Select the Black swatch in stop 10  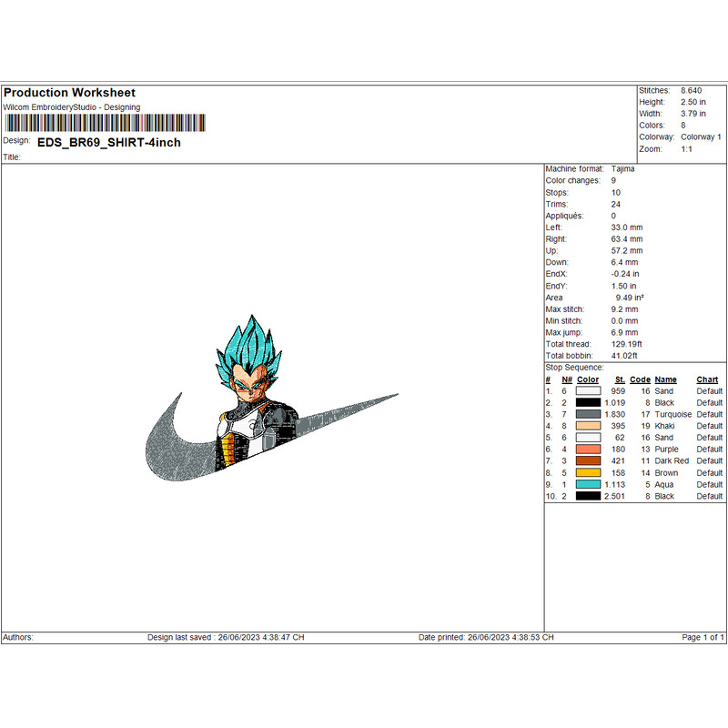point(588,497)
